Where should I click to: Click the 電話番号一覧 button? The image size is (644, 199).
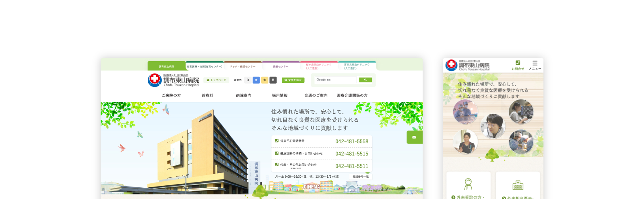click(361, 176)
